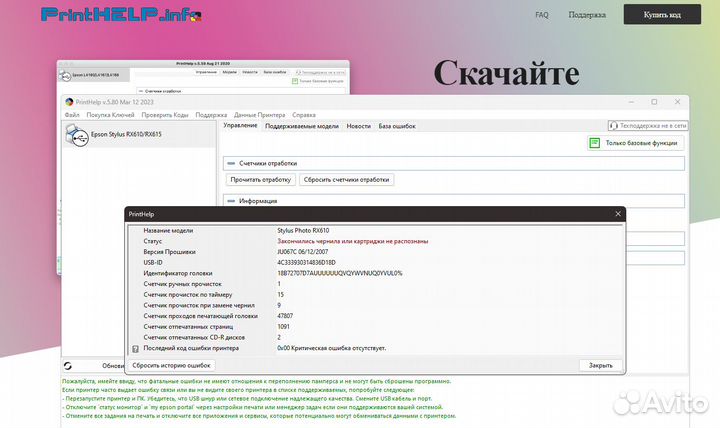Collapse the Счетчики отработки section

231,162
